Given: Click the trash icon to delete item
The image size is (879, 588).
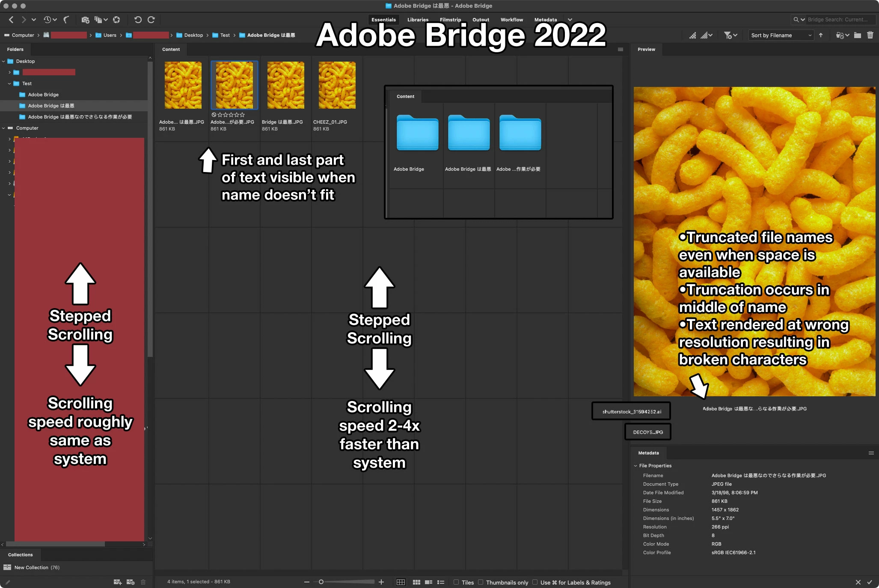Looking at the screenshot, I should coord(870,35).
